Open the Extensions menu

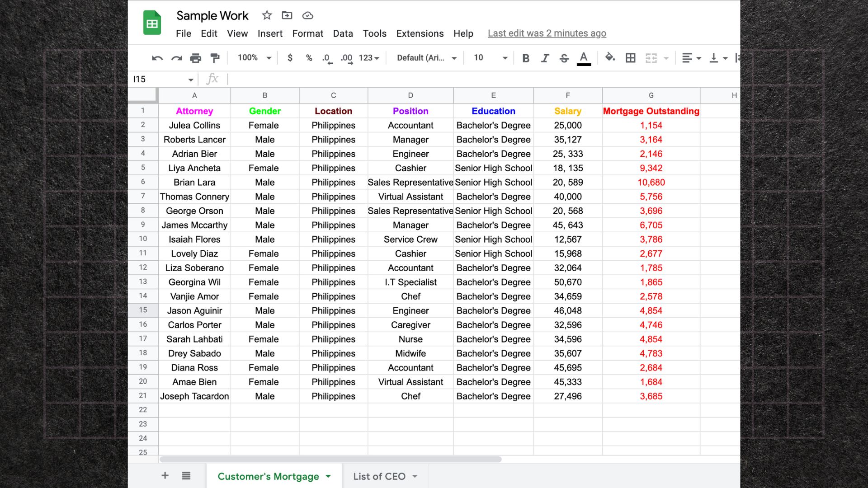[x=420, y=33]
